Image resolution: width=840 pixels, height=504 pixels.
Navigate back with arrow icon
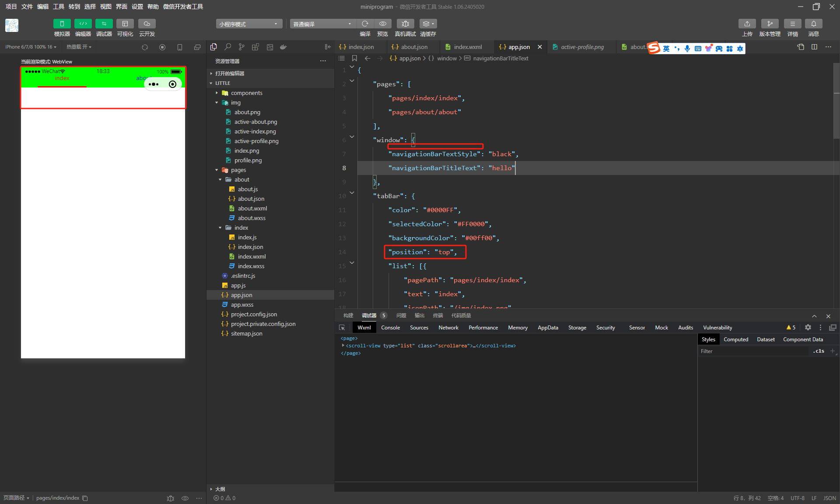click(367, 58)
